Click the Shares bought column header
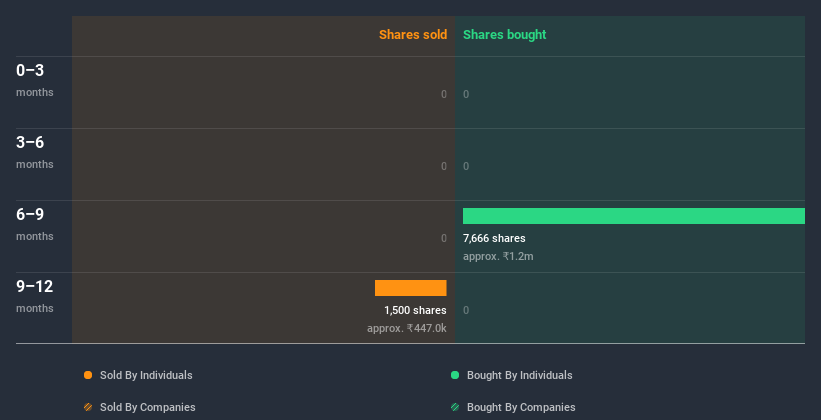The height and width of the screenshot is (420, 821). (505, 35)
